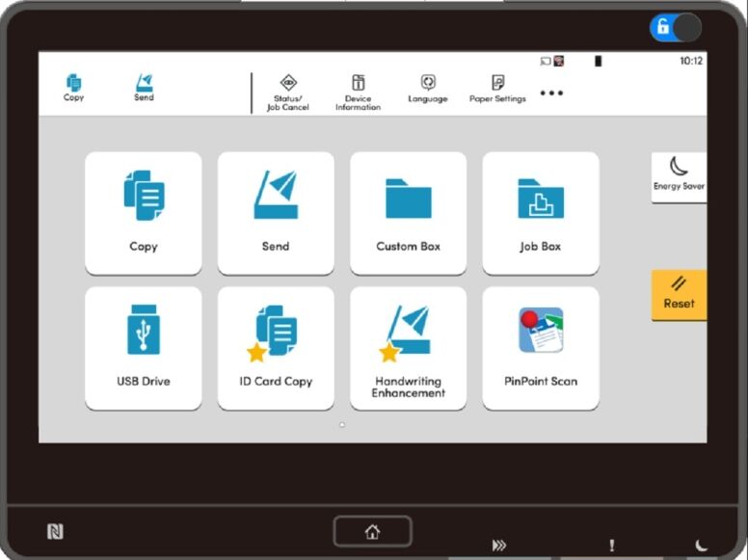The image size is (748, 560).
Task: Open the Language setting
Action: coord(427,90)
